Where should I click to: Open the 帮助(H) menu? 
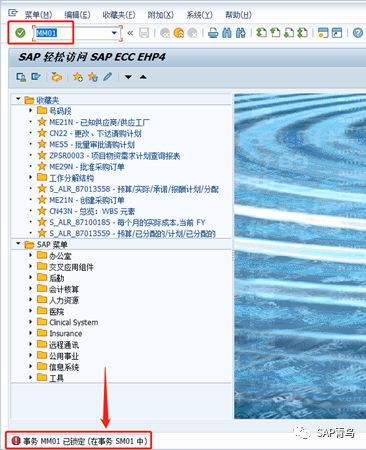point(238,15)
